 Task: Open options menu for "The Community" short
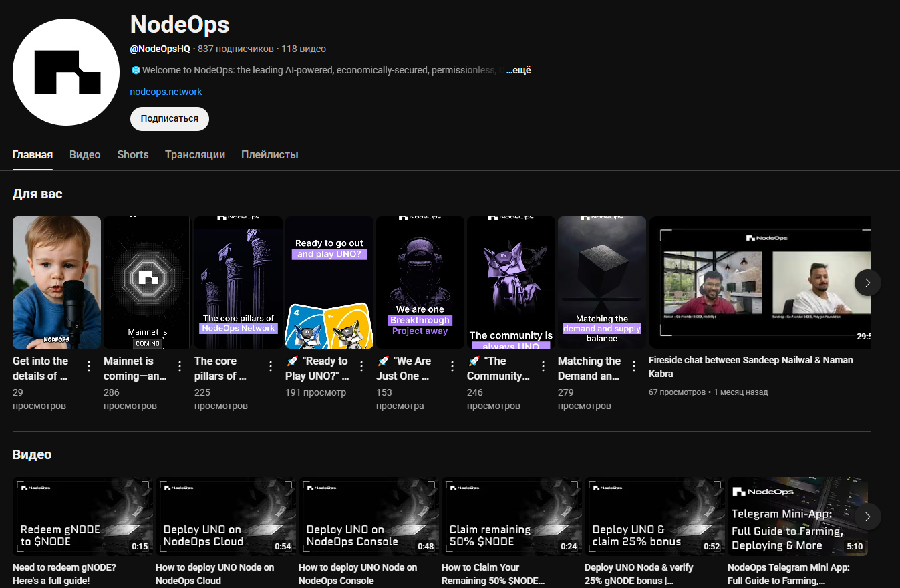543,366
